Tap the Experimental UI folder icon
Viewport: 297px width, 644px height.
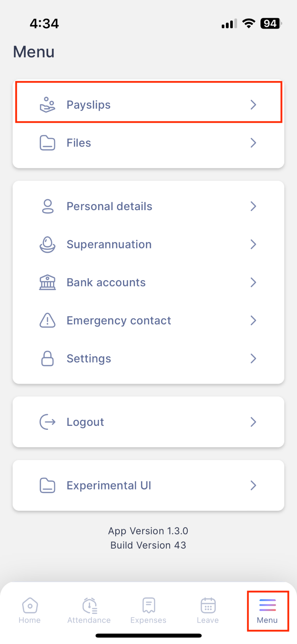click(x=47, y=485)
